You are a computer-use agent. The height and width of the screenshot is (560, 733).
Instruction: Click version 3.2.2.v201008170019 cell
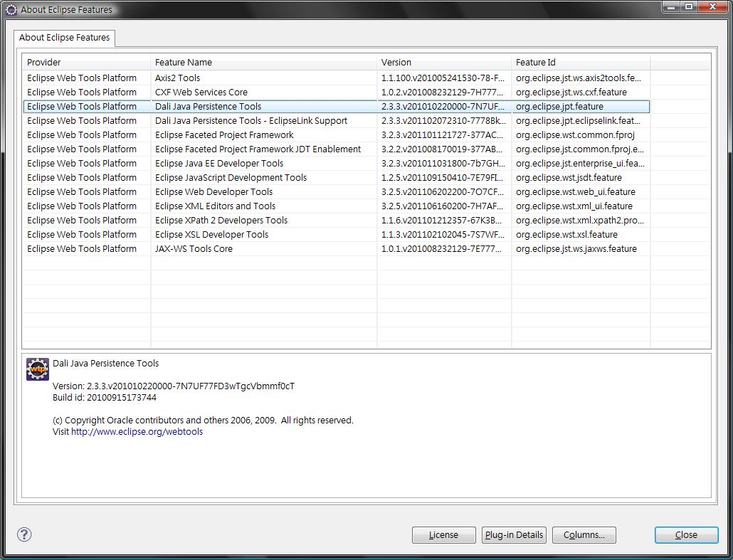pos(442,149)
